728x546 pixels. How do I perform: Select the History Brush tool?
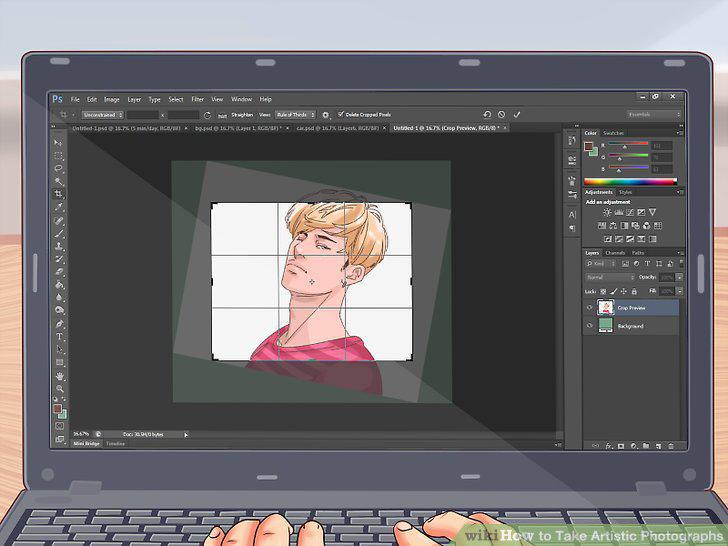click(59, 259)
